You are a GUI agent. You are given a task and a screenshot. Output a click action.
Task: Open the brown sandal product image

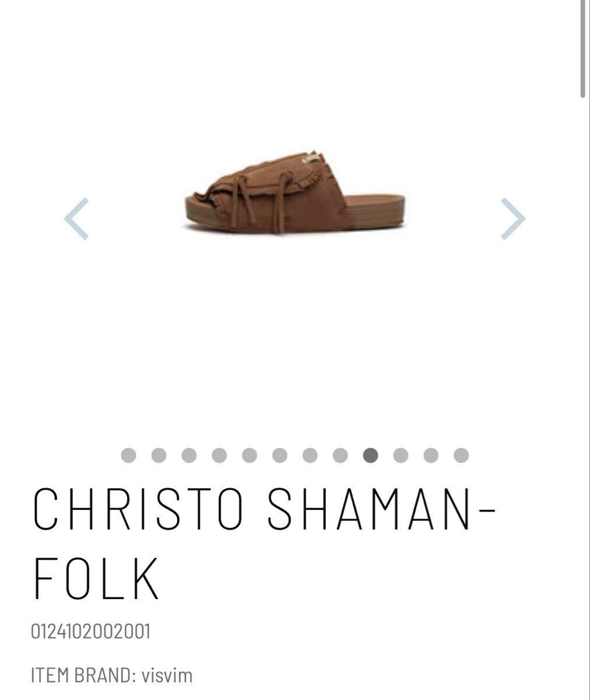294,191
